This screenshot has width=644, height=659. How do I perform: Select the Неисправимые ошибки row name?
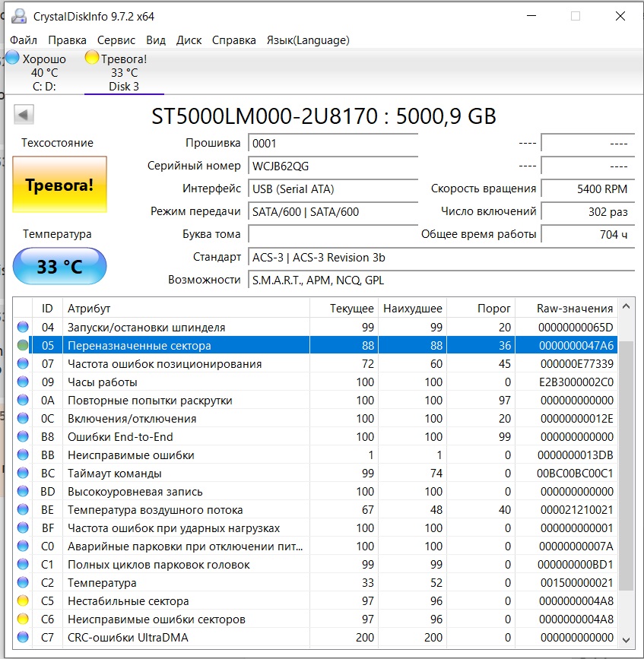[131, 455]
